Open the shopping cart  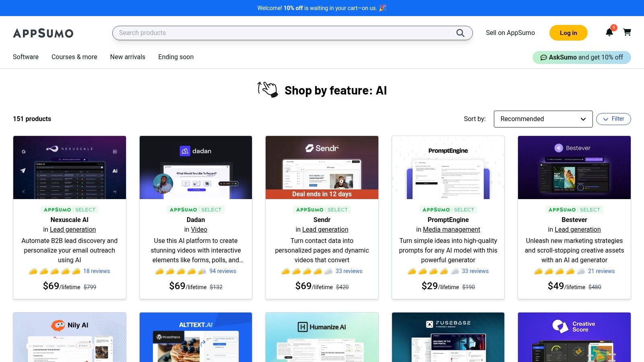(627, 33)
